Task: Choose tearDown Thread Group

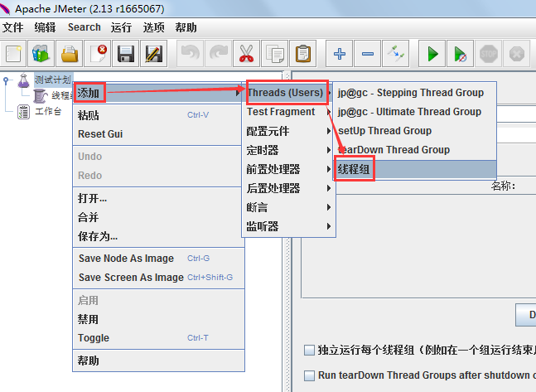Action: pyautogui.click(x=415, y=150)
